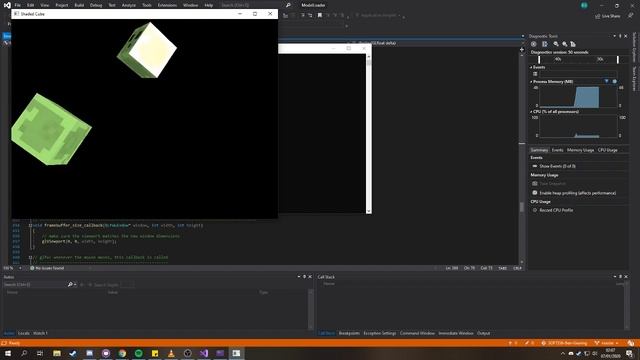Click the repository name in the status bar
640x360 pixels.
[x=564, y=343]
